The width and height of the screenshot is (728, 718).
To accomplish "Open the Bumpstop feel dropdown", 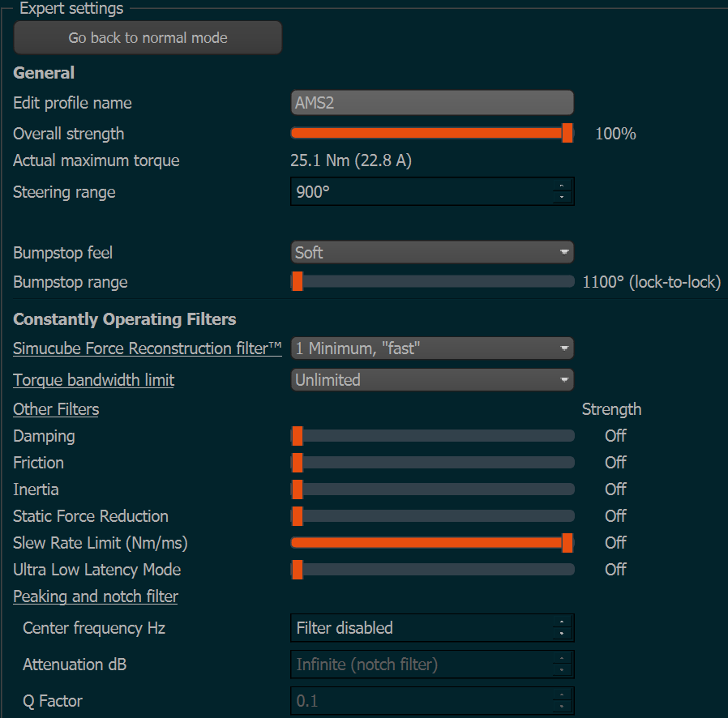I will point(431,252).
